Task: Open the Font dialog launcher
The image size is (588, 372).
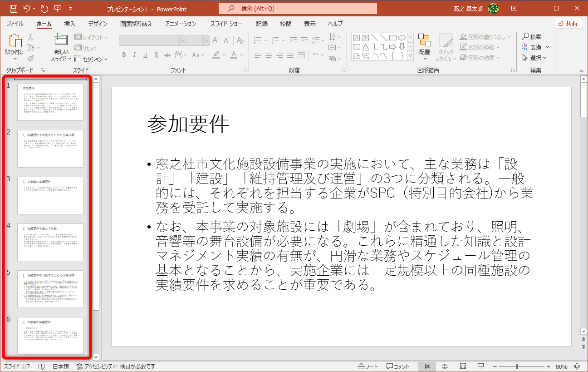Action: tap(245, 70)
